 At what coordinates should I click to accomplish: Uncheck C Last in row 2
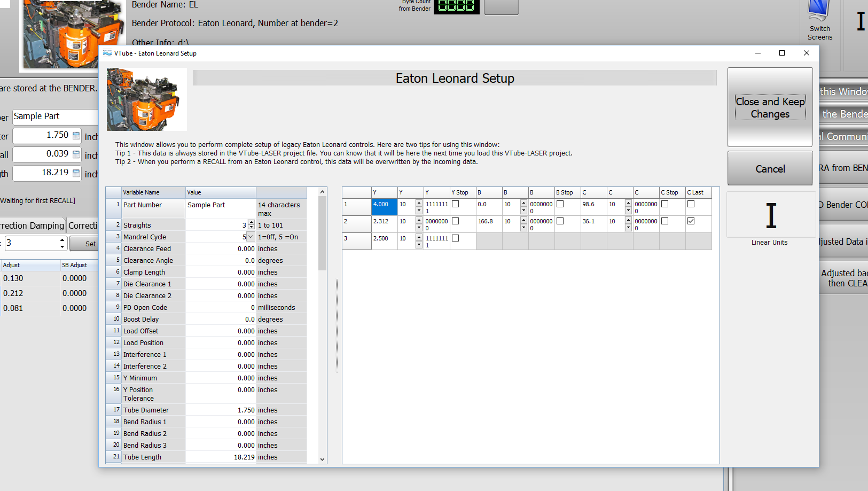[x=691, y=221]
